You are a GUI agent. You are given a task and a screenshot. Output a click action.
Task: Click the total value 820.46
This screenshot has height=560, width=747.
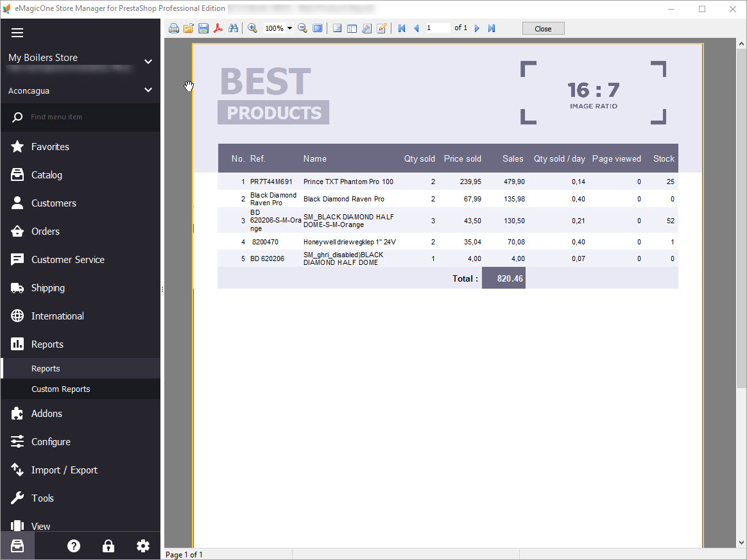504,278
